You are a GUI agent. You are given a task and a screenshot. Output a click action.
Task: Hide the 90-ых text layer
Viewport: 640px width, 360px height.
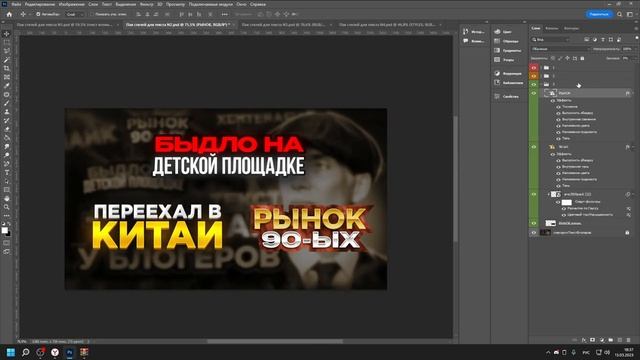coord(533,147)
